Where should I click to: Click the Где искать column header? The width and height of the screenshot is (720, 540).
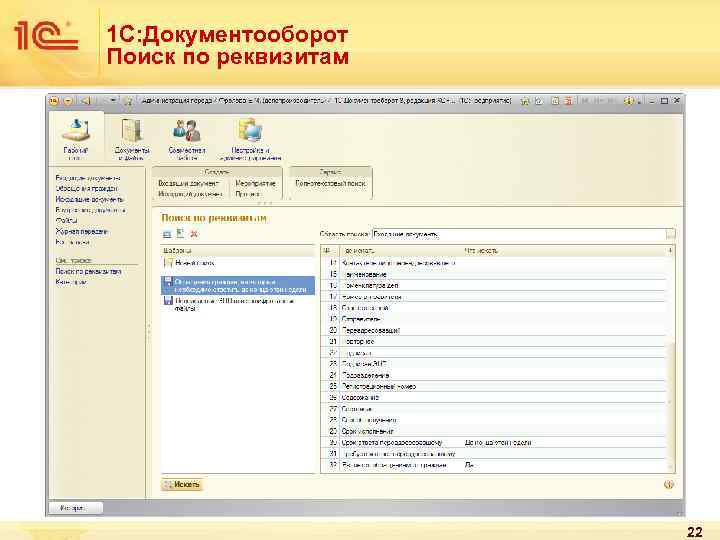(x=359, y=251)
